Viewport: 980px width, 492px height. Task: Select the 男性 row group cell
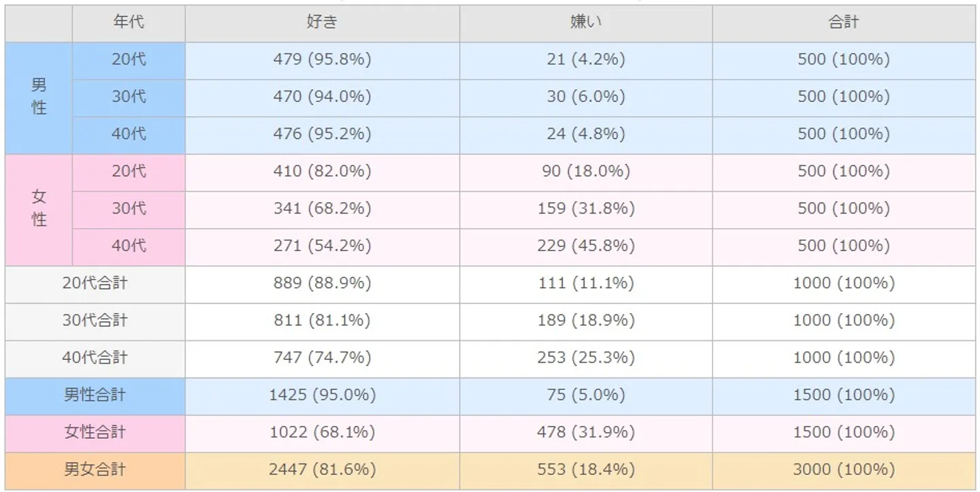[x=39, y=97]
